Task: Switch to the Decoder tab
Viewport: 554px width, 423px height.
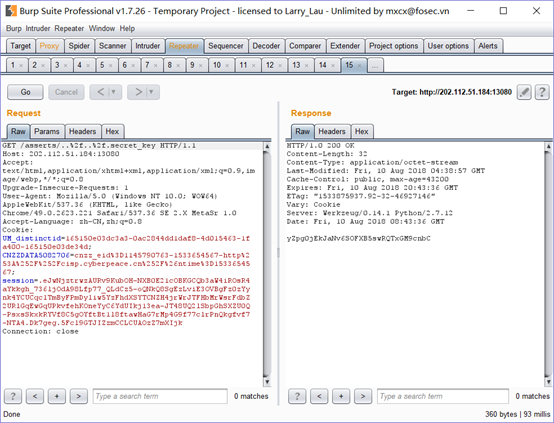Action: tap(266, 46)
